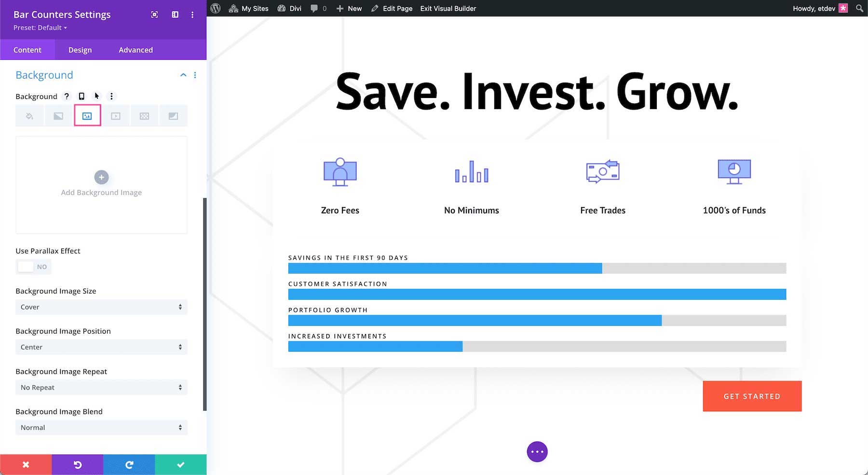
Task: Collapse the Background section chevron
Action: (183, 75)
